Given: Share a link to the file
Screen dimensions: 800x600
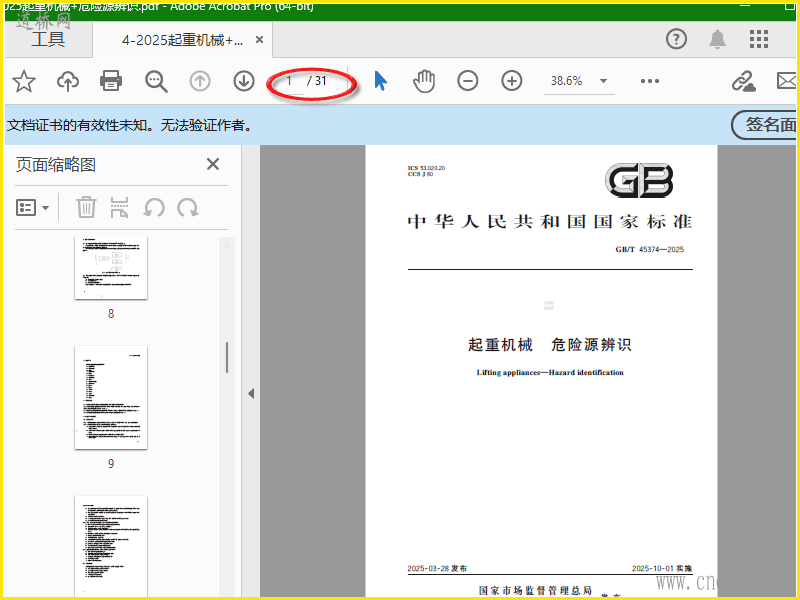Looking at the screenshot, I should tap(743, 81).
